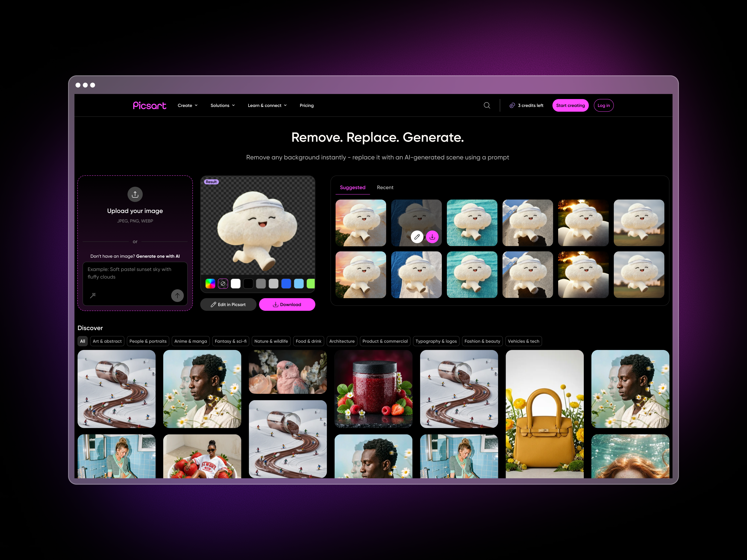Pick the light gray background swatch
The image size is (747, 560).
point(274,283)
